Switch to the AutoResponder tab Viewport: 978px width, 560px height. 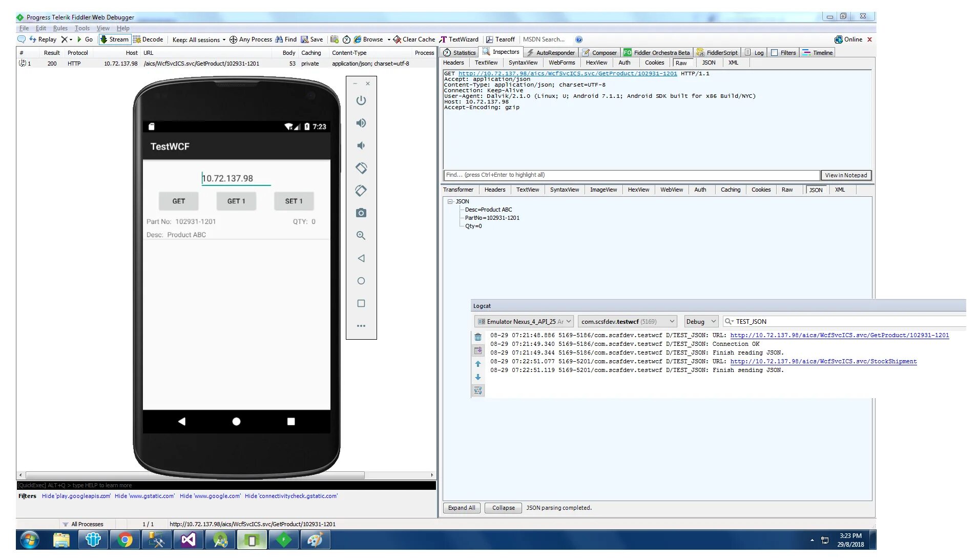[x=551, y=53]
